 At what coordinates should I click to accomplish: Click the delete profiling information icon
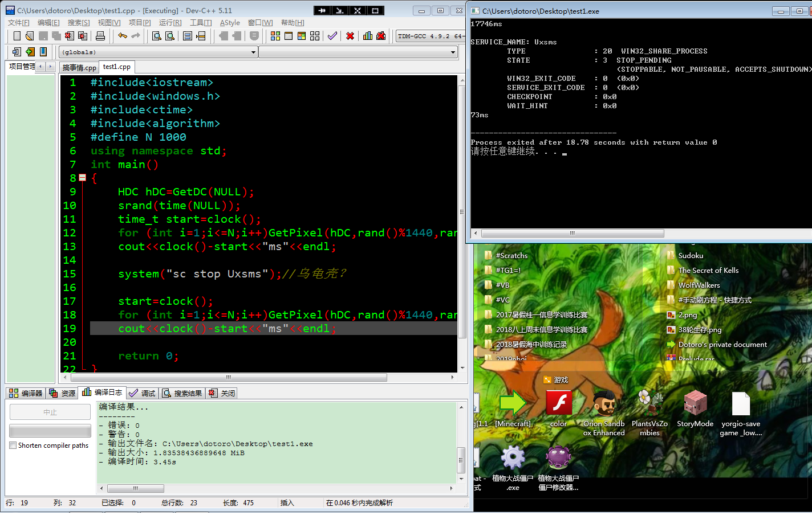pyautogui.click(x=381, y=36)
